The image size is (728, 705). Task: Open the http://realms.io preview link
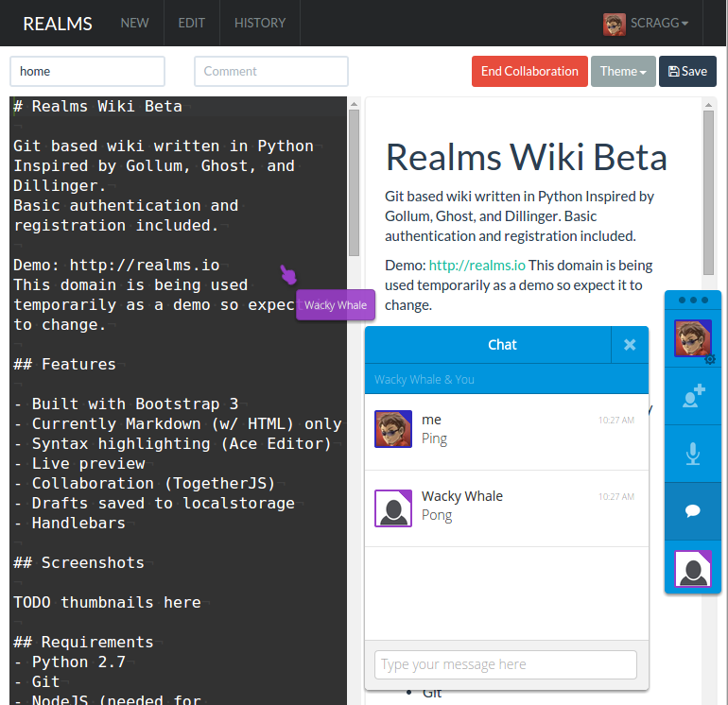pyautogui.click(x=477, y=265)
